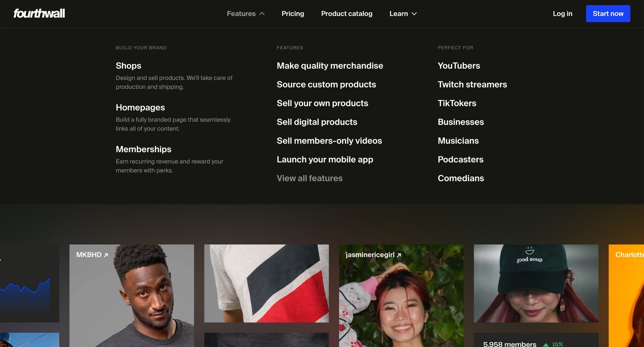The image size is (644, 347).
Task: Open the Memberships feature
Action: pyautogui.click(x=144, y=149)
